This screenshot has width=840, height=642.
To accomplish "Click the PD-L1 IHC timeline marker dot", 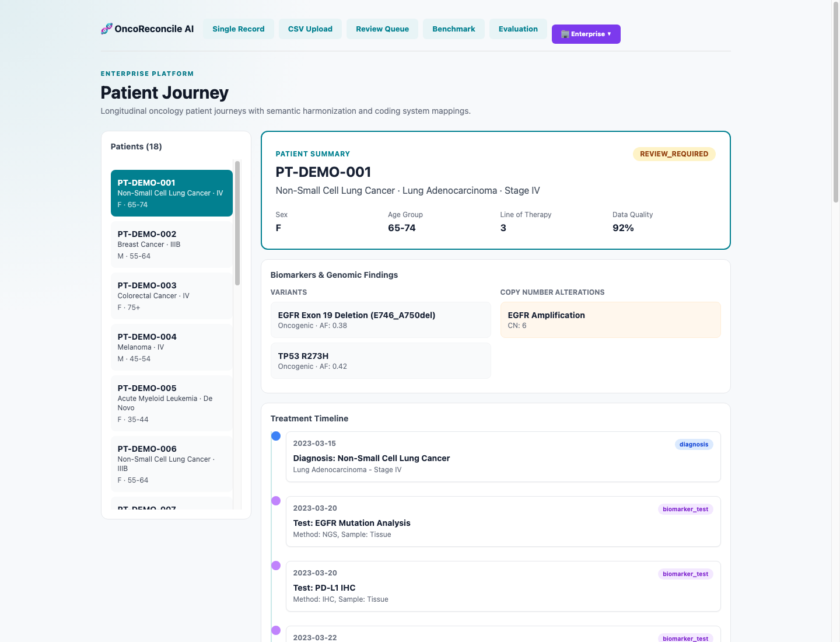I will coord(276,566).
